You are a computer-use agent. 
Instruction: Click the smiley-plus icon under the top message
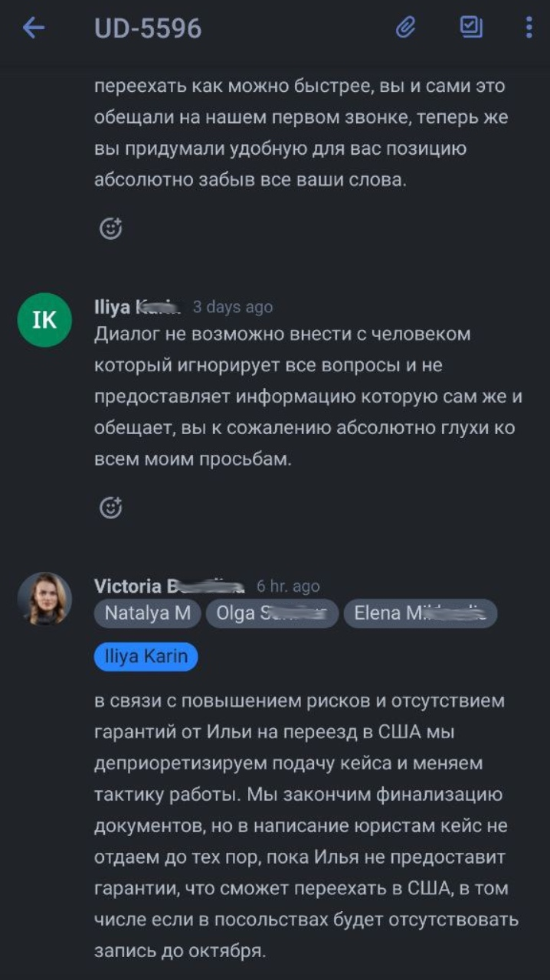111,227
